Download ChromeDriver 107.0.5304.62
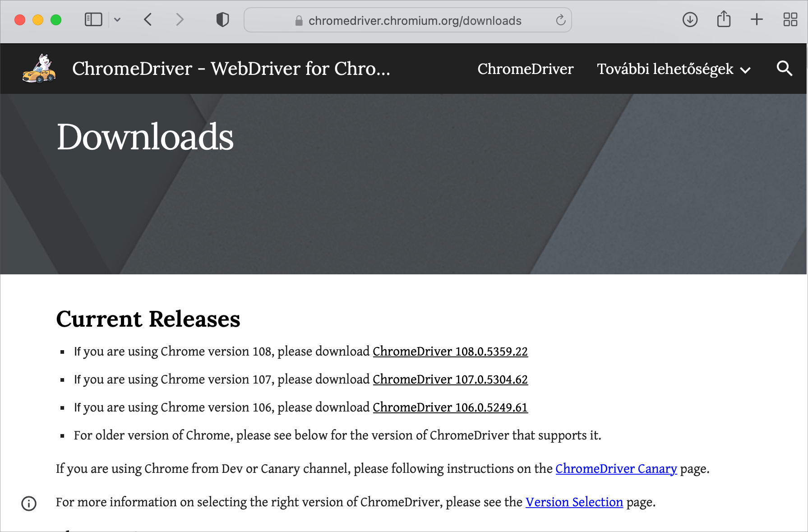 tap(450, 379)
